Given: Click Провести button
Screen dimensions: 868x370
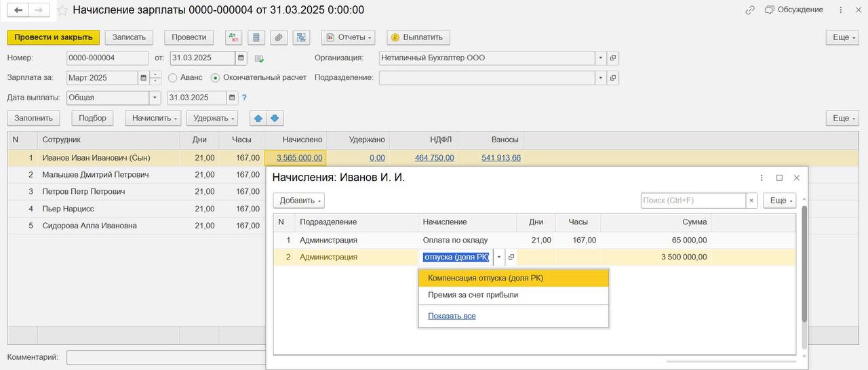Looking at the screenshot, I should tap(189, 37).
